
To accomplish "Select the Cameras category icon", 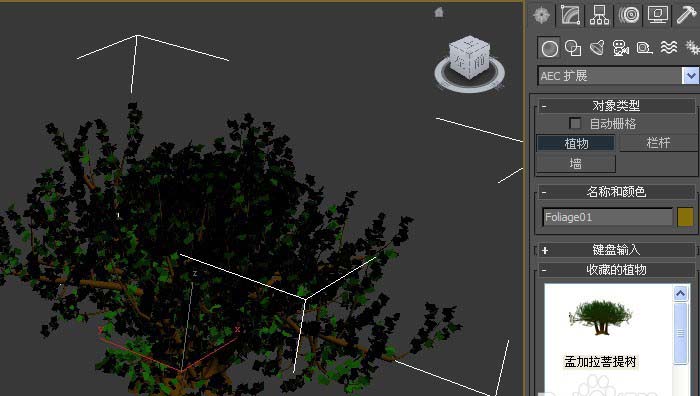I will (621, 48).
